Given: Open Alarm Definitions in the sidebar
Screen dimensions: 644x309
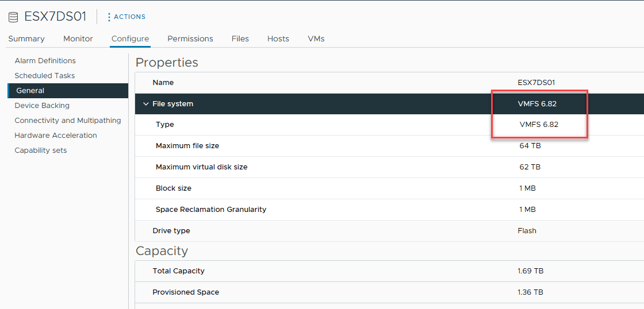Looking at the screenshot, I should tap(45, 60).
